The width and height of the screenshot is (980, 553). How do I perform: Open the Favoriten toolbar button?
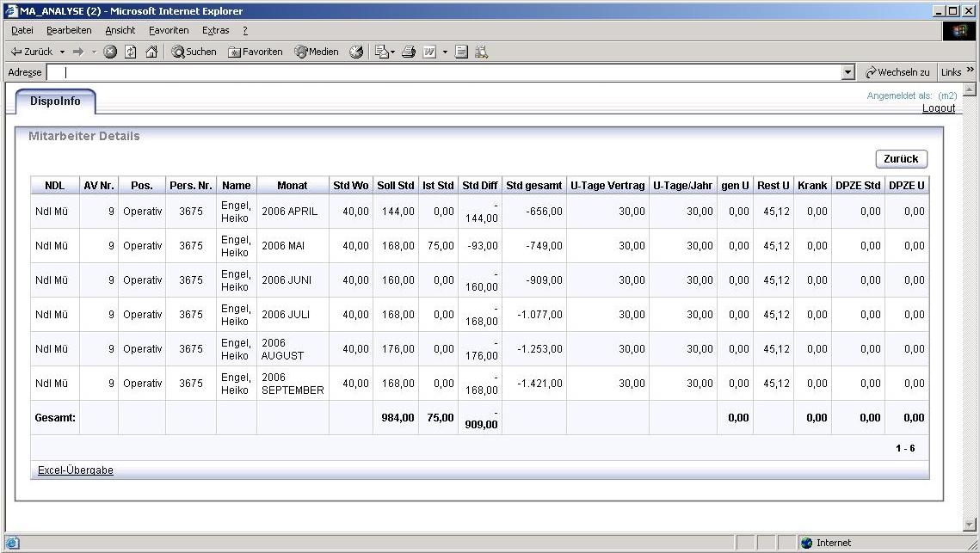(x=255, y=52)
